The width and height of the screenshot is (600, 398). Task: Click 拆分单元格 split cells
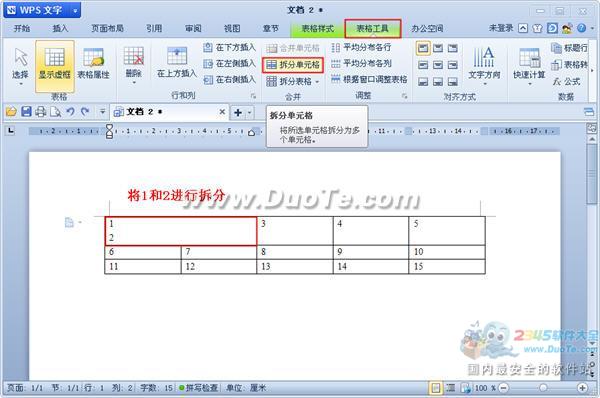293,65
